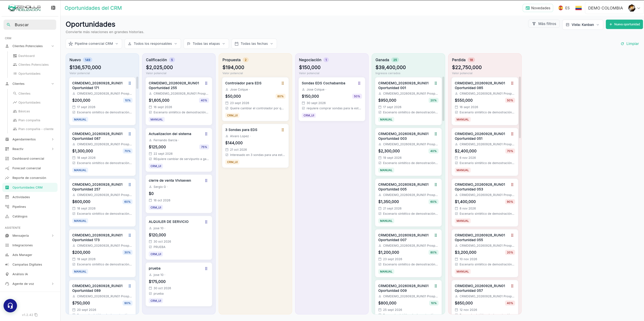Open Todas las fechas filter dropdown
This screenshot has height=321, width=644.
pos(254,43)
